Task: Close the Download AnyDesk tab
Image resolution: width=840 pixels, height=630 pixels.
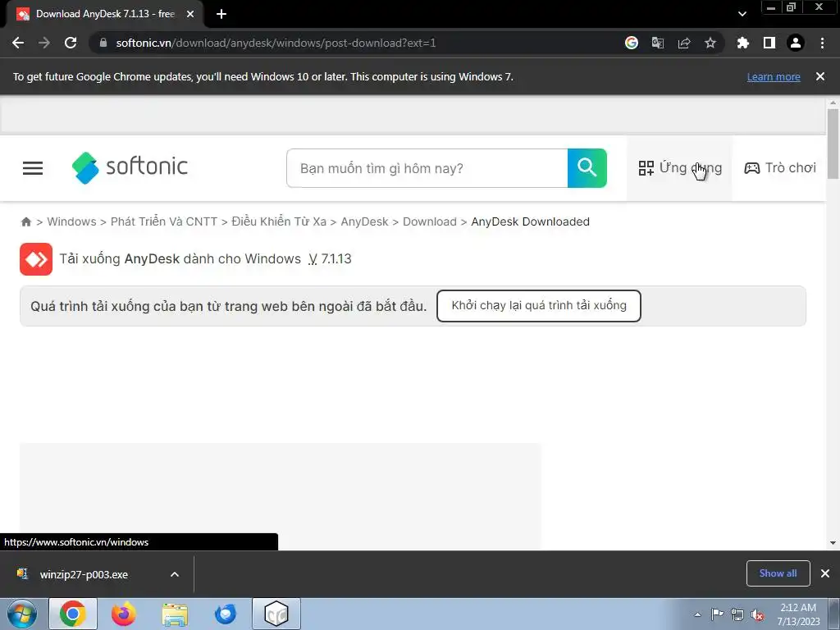Action: click(190, 14)
